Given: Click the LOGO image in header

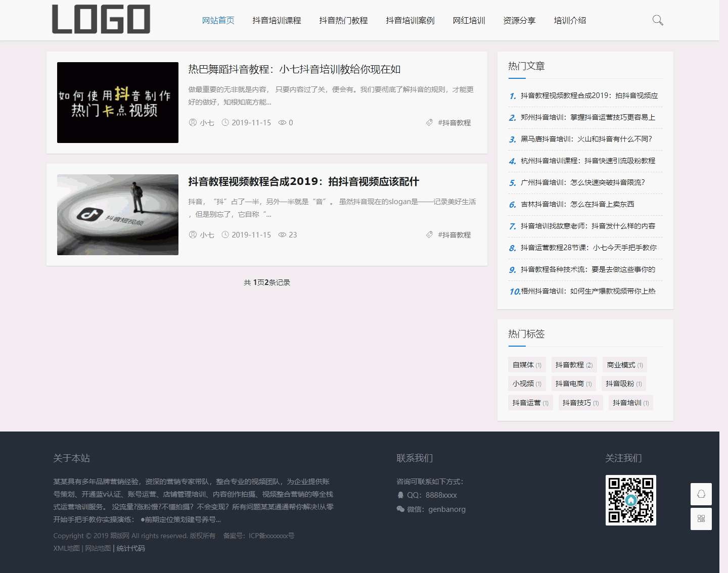Looking at the screenshot, I should click(101, 19).
